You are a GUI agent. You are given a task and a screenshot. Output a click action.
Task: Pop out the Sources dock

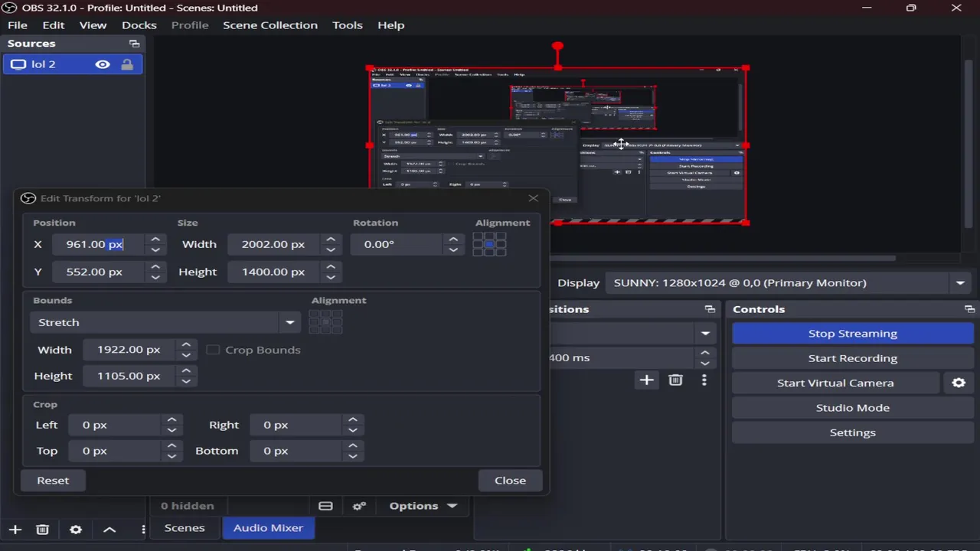[134, 44]
